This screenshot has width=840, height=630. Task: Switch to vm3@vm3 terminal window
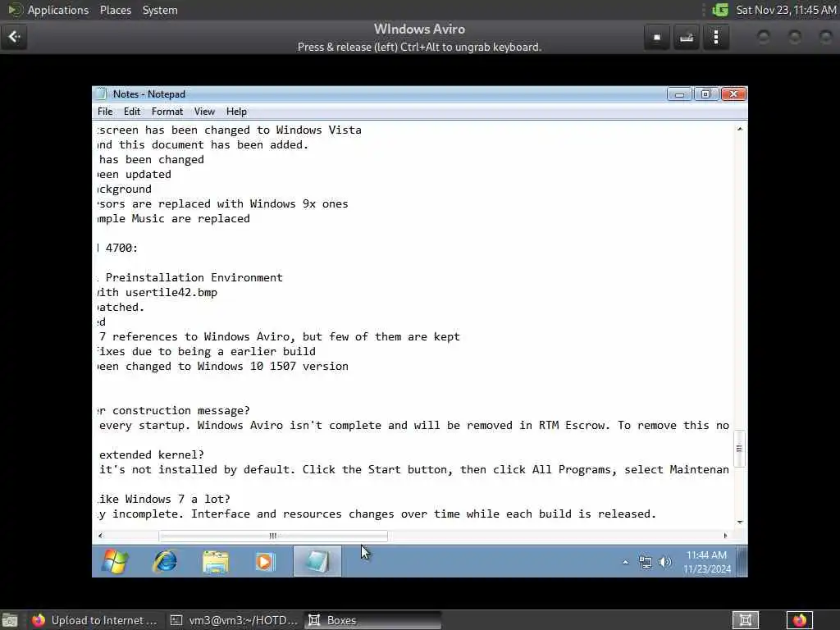pos(234,620)
